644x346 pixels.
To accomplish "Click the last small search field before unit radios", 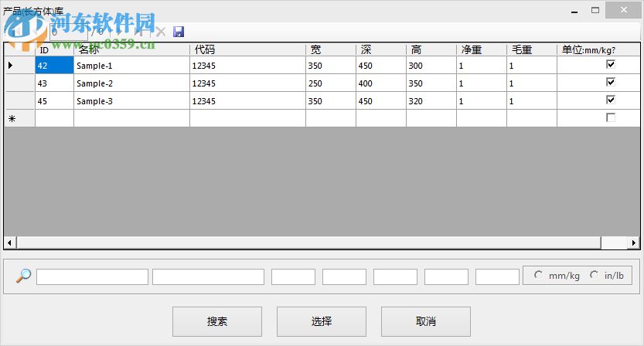I will (497, 276).
